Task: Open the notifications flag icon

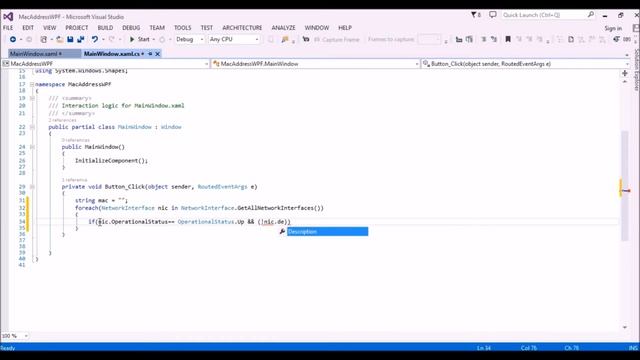Action: (x=474, y=15)
